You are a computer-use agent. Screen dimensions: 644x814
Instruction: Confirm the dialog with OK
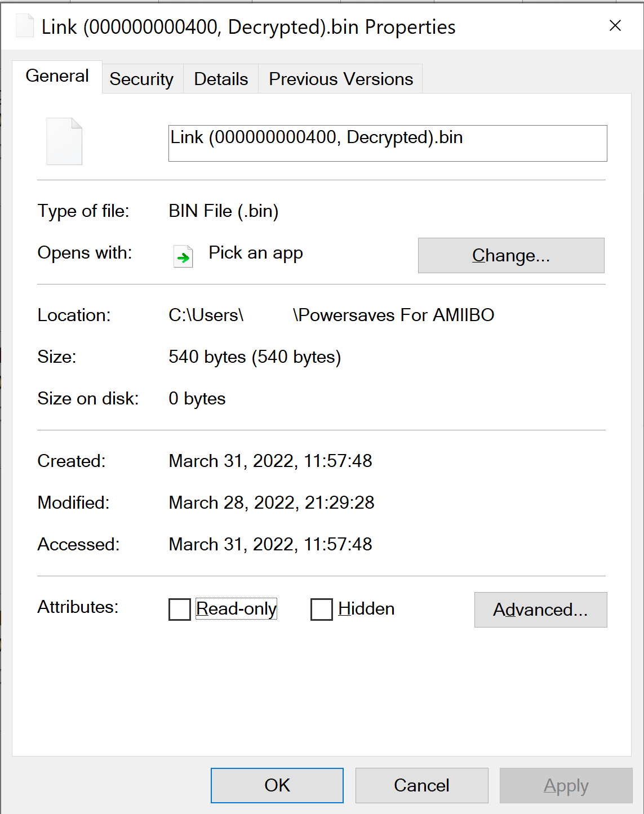277,785
